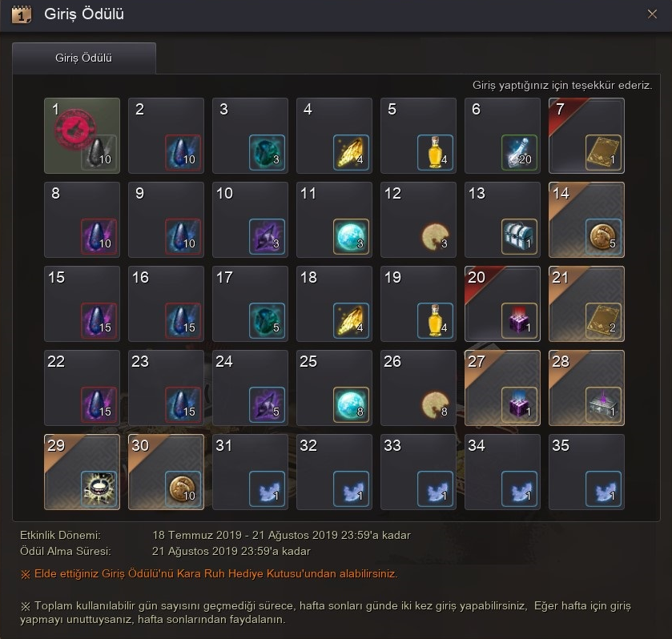
Task: Select the day 11 turquoise orb icon
Action: click(351, 236)
